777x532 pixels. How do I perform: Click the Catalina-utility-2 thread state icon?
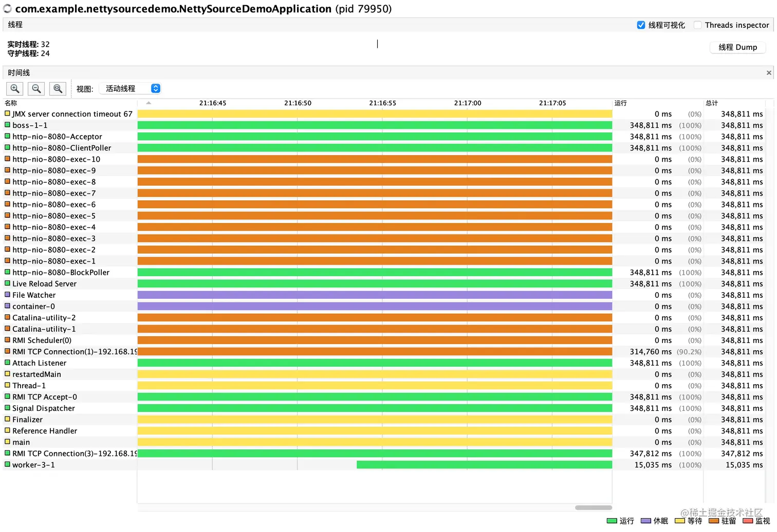[7, 317]
